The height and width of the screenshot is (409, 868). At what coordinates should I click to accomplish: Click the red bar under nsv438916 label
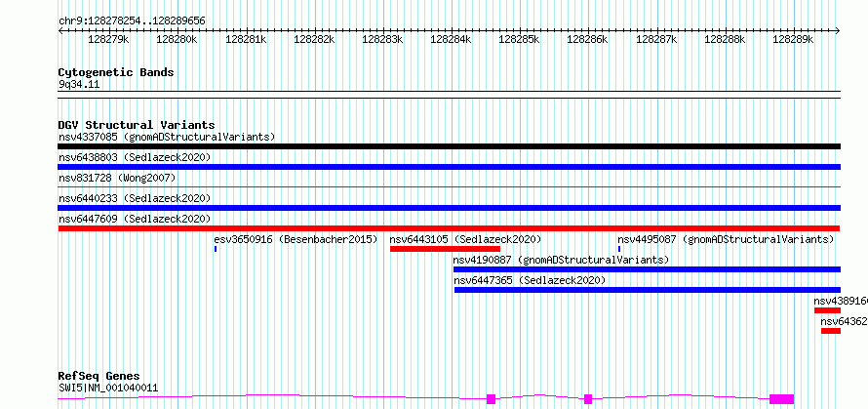coord(827,310)
